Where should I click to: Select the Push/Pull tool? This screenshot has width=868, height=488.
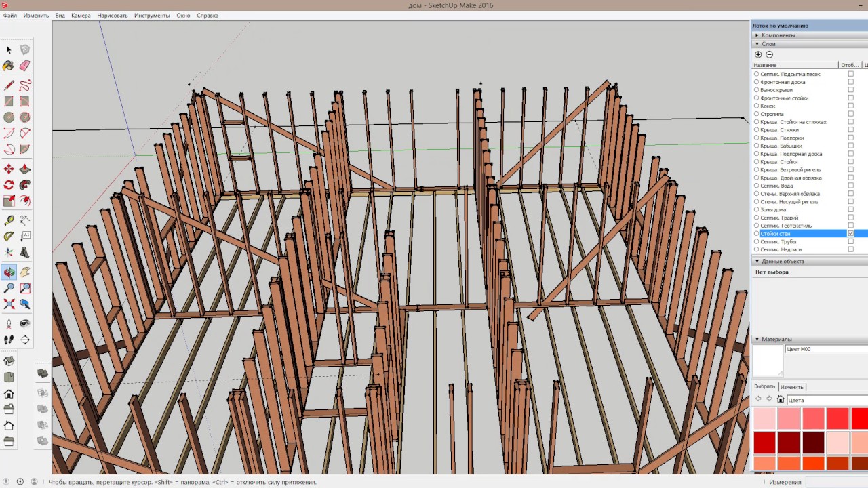click(25, 169)
